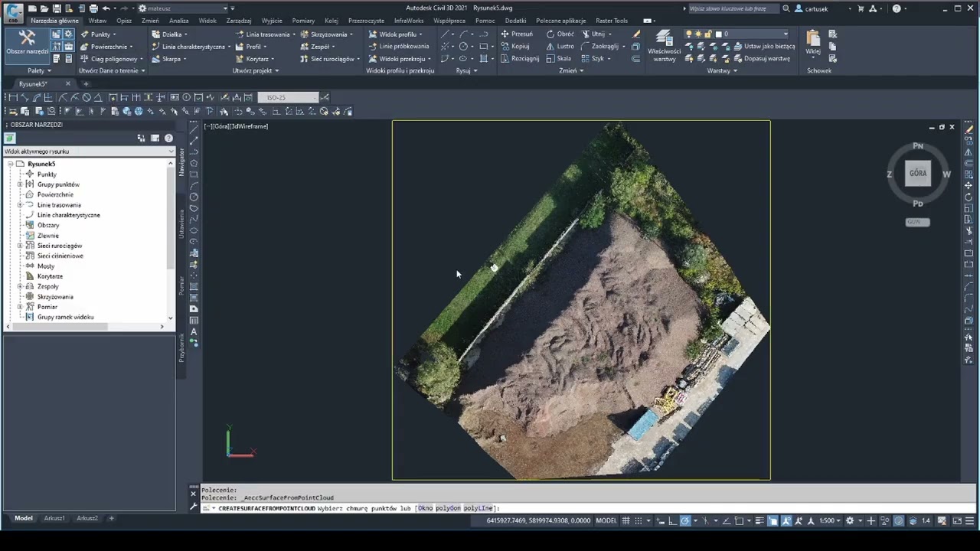Toggle ortho mode in status bar
The width and height of the screenshot is (980, 551).
(671, 520)
